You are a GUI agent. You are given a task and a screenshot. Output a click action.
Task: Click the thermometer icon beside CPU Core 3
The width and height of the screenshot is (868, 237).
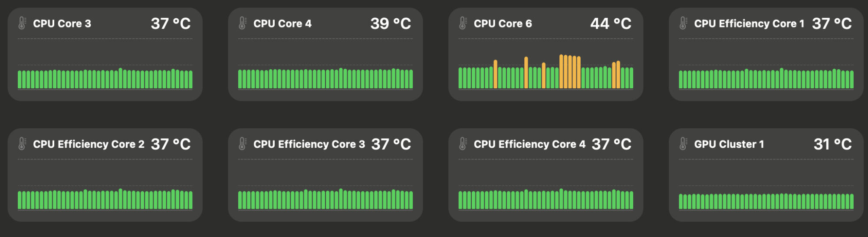(22, 23)
